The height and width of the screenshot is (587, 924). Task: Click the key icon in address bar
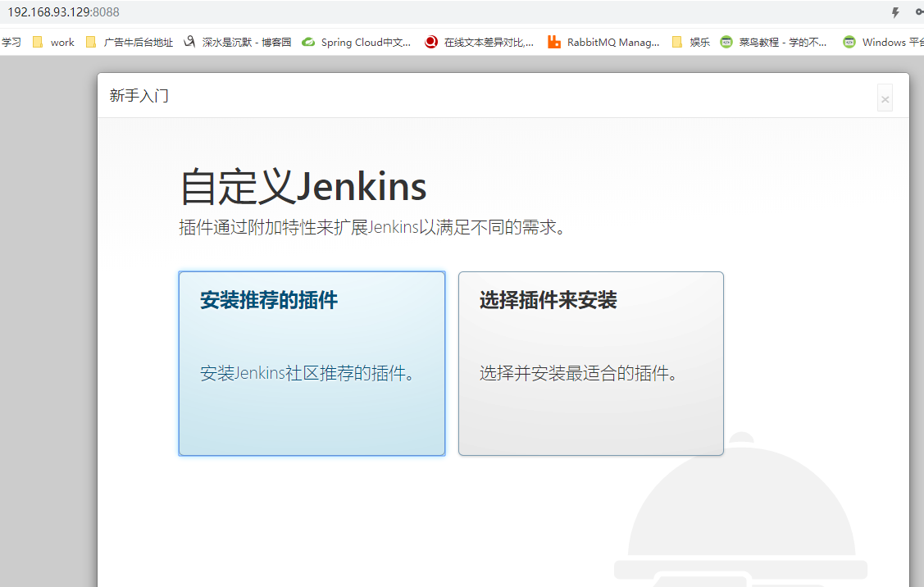click(x=919, y=12)
